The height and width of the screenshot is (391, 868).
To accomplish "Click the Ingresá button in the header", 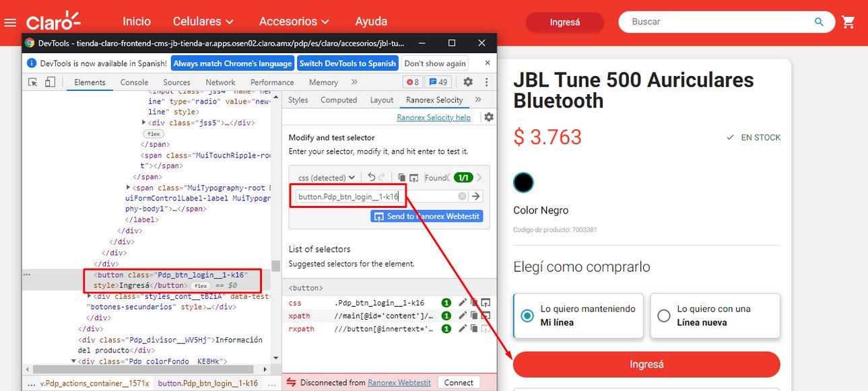I will [564, 22].
